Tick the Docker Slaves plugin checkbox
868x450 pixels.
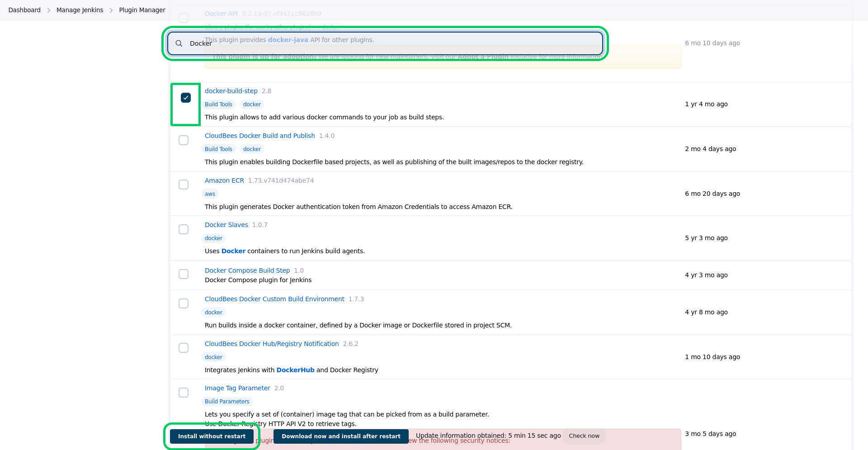(184, 229)
